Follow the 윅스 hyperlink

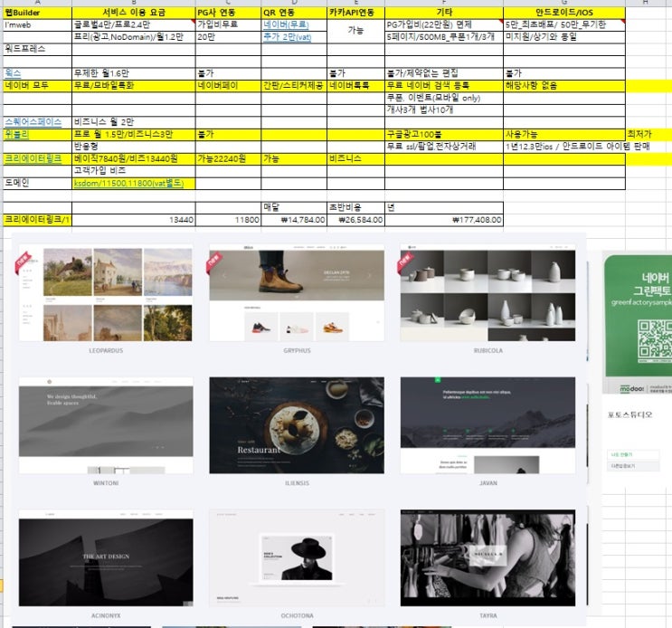[x=13, y=73]
